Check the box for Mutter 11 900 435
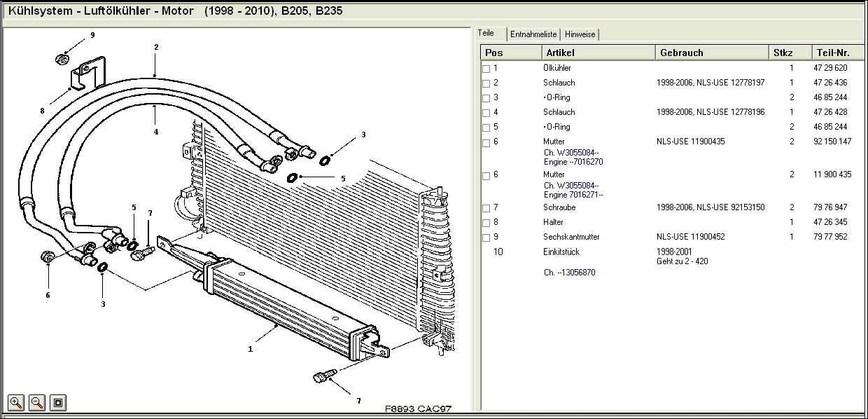 (486, 175)
